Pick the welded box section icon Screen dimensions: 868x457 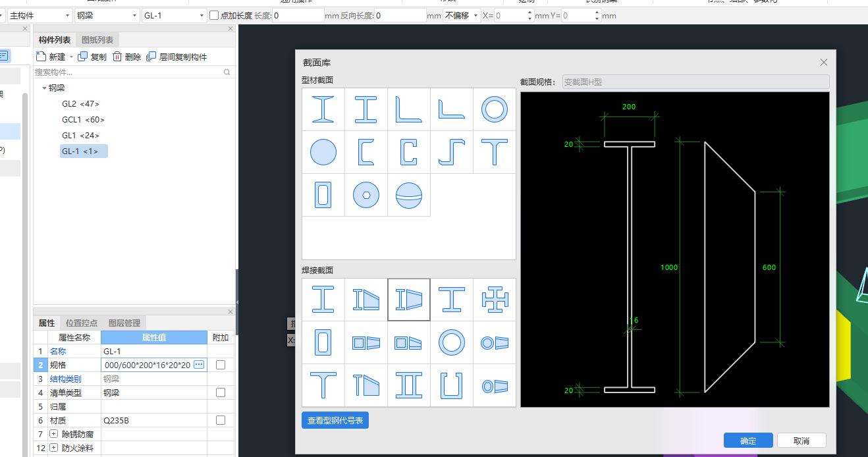click(323, 342)
